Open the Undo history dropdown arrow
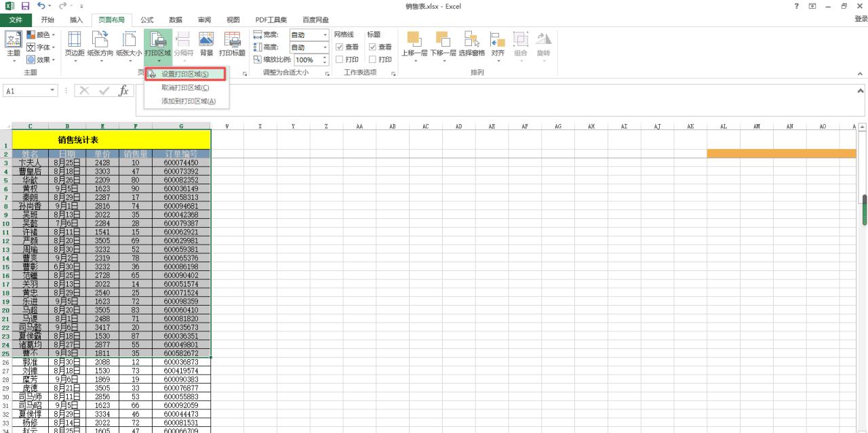The image size is (868, 433). tap(50, 6)
